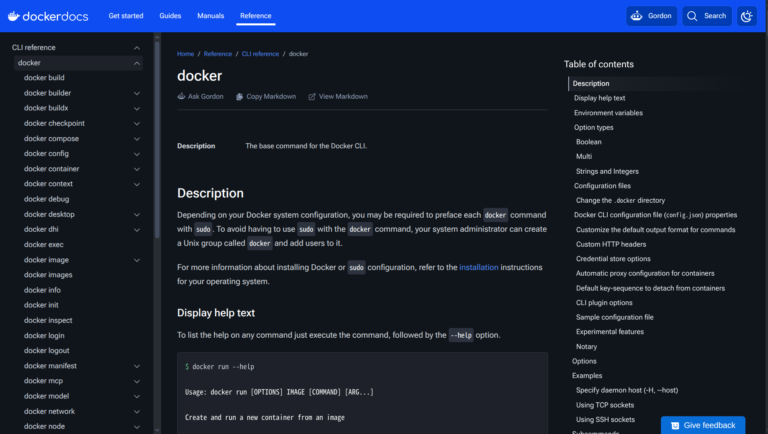Jump to Configuration files in contents
Image resolution: width=768 pixels, height=434 pixels.
coord(602,186)
